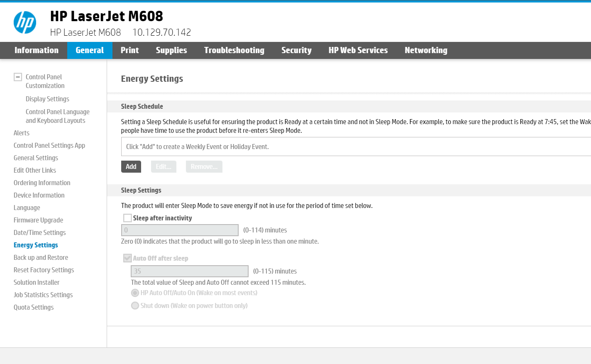Screen dimensions: 591x364
Task: Select the Shut down wake option
Action: click(135, 305)
